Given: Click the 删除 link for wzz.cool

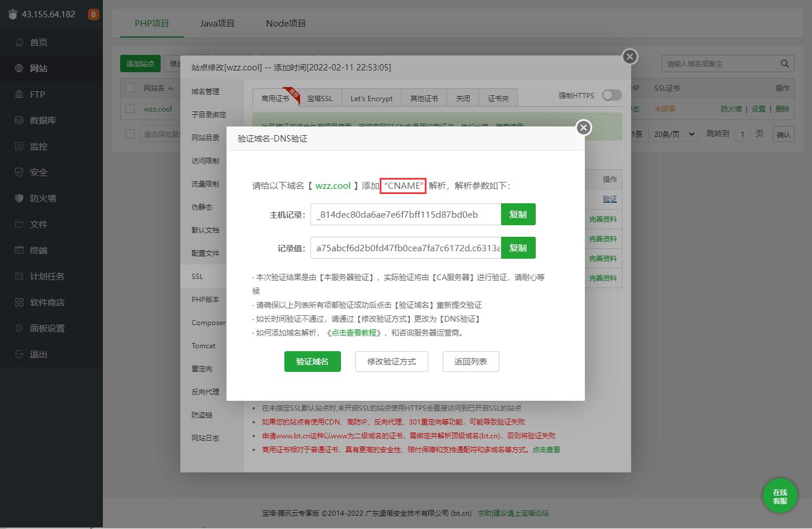Looking at the screenshot, I should coord(782,109).
